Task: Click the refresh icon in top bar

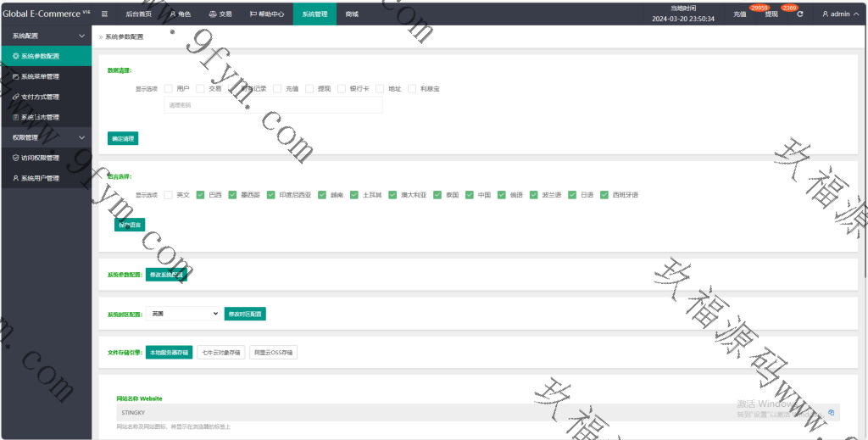Action: pyautogui.click(x=799, y=14)
